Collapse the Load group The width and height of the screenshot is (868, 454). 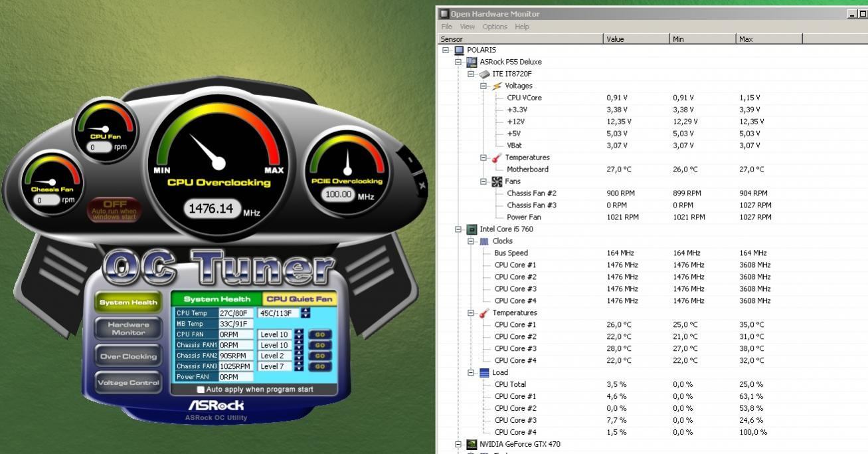tap(470, 373)
